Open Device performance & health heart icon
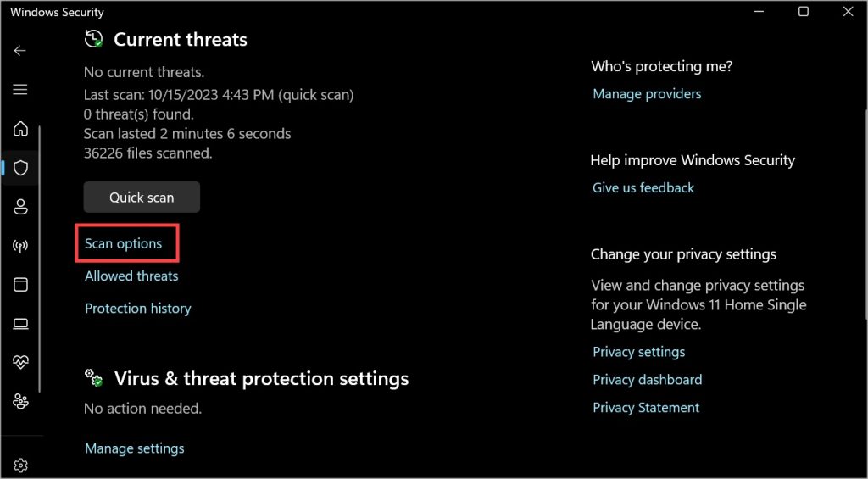The image size is (868, 479). coord(20,362)
